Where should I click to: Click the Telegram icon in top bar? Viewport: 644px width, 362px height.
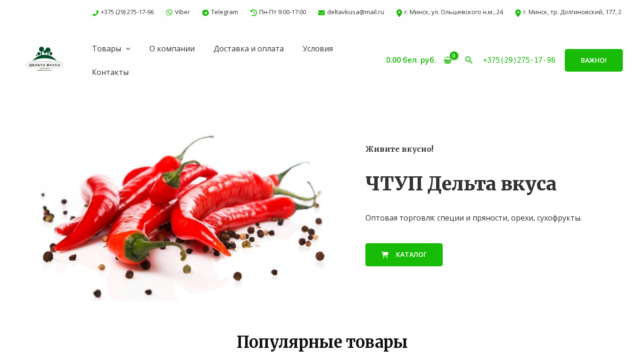coord(206,13)
